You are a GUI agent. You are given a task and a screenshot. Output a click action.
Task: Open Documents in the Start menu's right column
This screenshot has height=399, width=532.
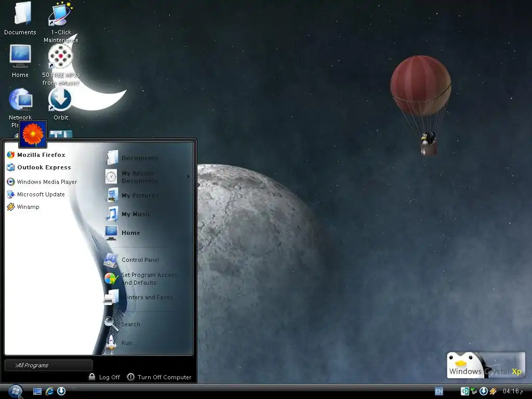coord(132,158)
